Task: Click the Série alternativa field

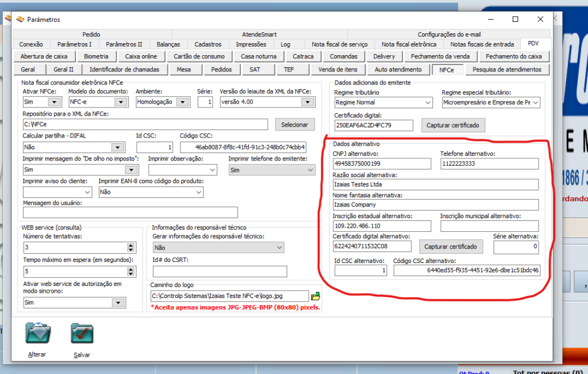Action: pos(516,247)
